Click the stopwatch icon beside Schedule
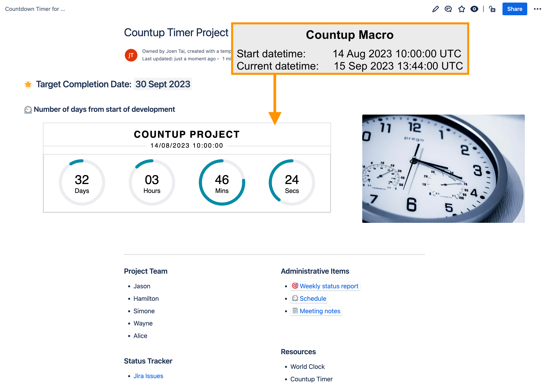 tap(295, 298)
